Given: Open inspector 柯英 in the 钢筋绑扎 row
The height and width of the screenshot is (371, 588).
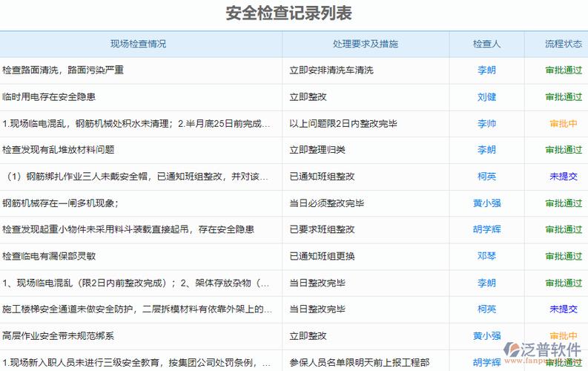Looking at the screenshot, I should pos(486,177).
